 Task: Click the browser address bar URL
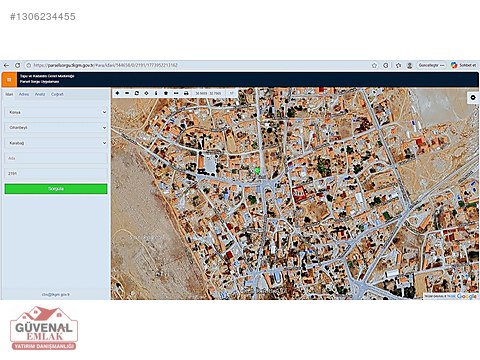(x=105, y=65)
